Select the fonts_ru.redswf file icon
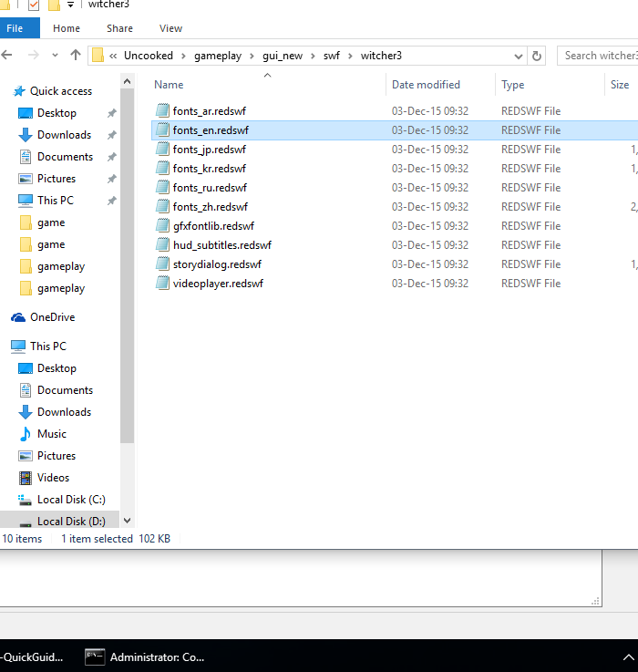638x672 pixels. point(162,187)
